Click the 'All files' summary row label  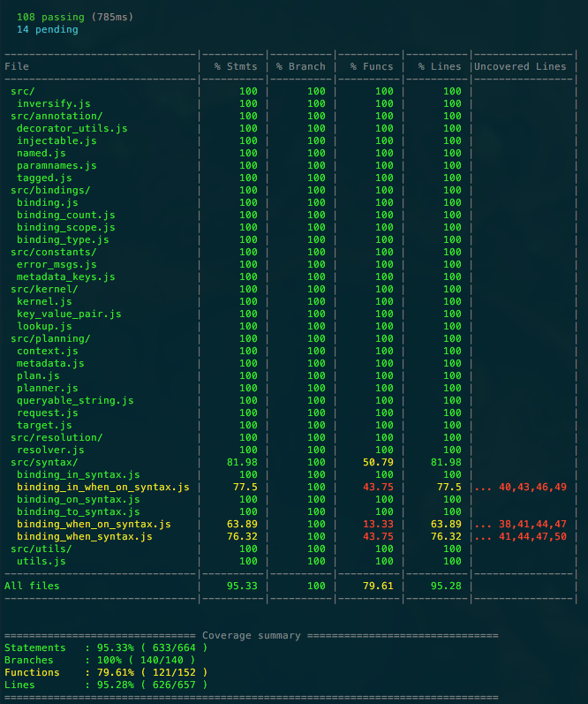pyautogui.click(x=32, y=586)
